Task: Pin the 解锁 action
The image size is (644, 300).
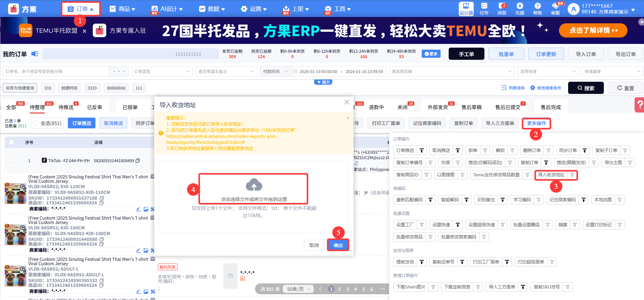Action: (512, 150)
